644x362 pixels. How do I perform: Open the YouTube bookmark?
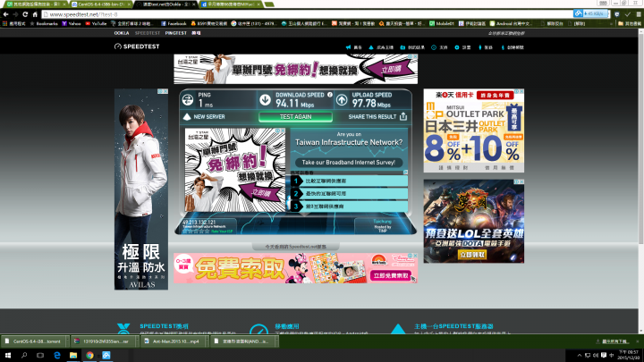click(96, 24)
